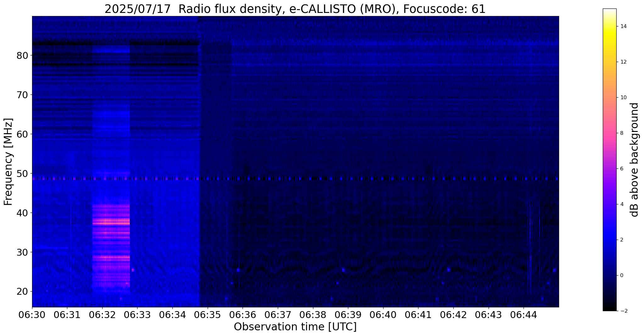This screenshot has height=336, width=644.
Task: Click the 'Observation time [UTC]' axis label
Action: click(295, 327)
